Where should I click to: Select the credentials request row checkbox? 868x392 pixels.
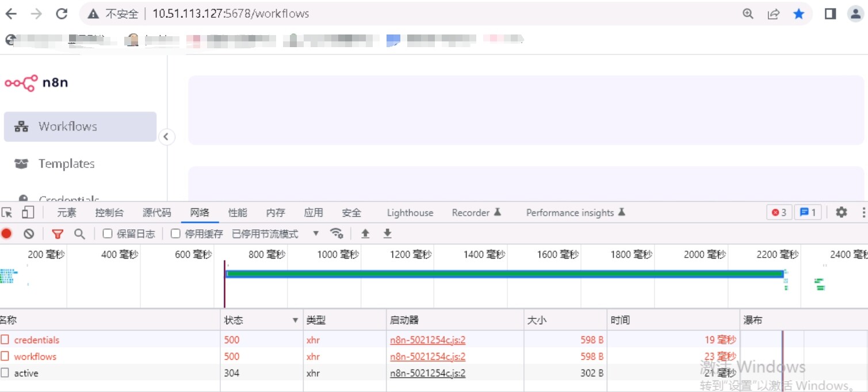click(x=5, y=340)
